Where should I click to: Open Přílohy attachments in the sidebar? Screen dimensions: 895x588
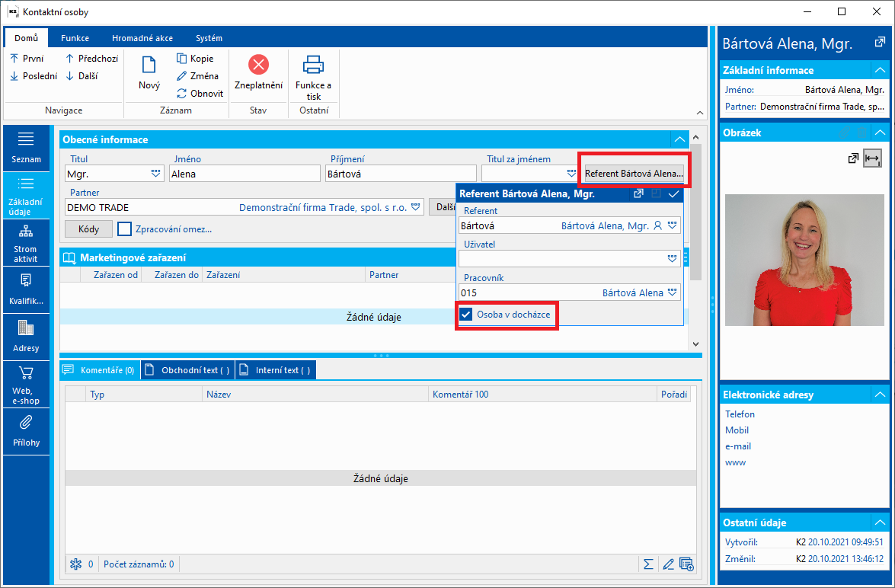coord(26,431)
